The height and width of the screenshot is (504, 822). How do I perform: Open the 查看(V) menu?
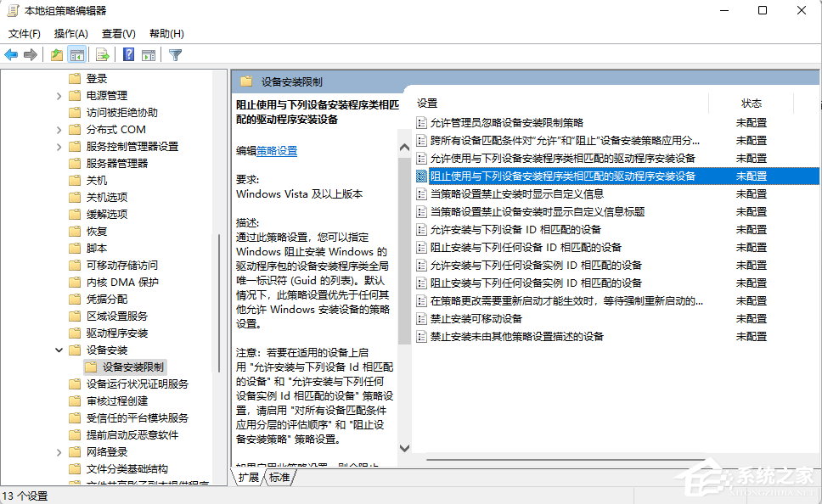pos(119,34)
